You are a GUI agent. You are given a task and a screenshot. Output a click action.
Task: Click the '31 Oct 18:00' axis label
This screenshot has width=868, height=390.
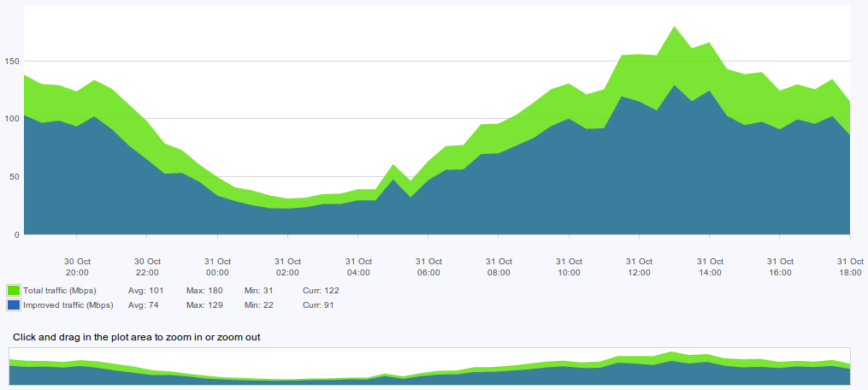(850, 267)
